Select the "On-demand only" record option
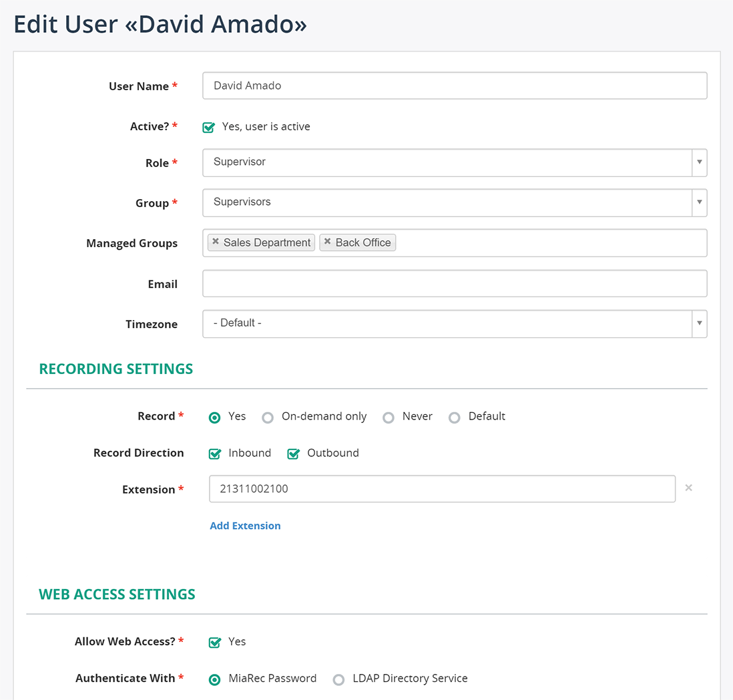This screenshot has width=733, height=700. click(x=268, y=417)
